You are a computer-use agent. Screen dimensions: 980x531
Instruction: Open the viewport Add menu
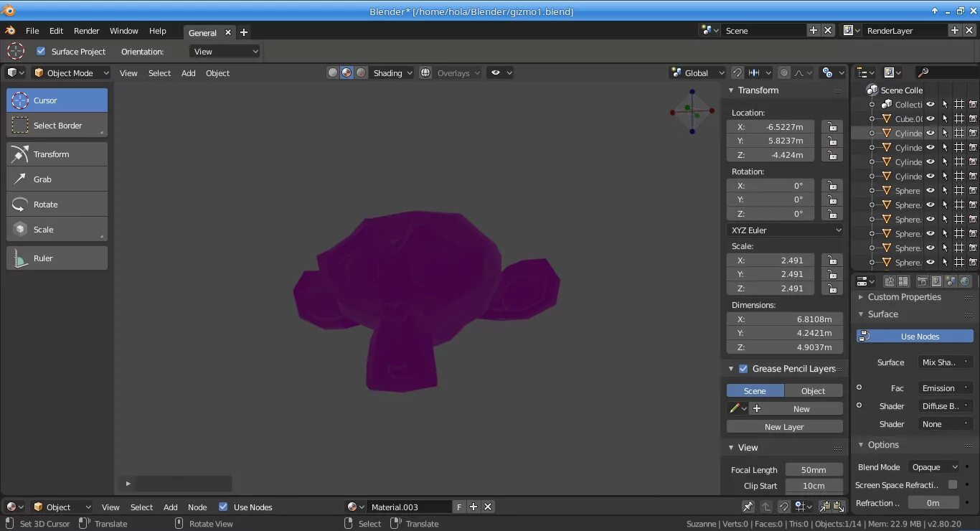tap(188, 72)
